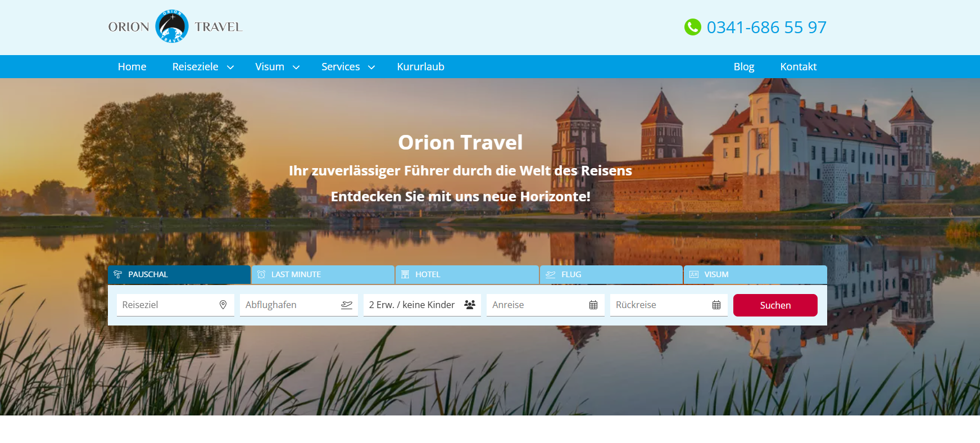Click 'Entdecken Sie mit uns neue Horizonte!' text
The height and width of the screenshot is (443, 980).
460,196
